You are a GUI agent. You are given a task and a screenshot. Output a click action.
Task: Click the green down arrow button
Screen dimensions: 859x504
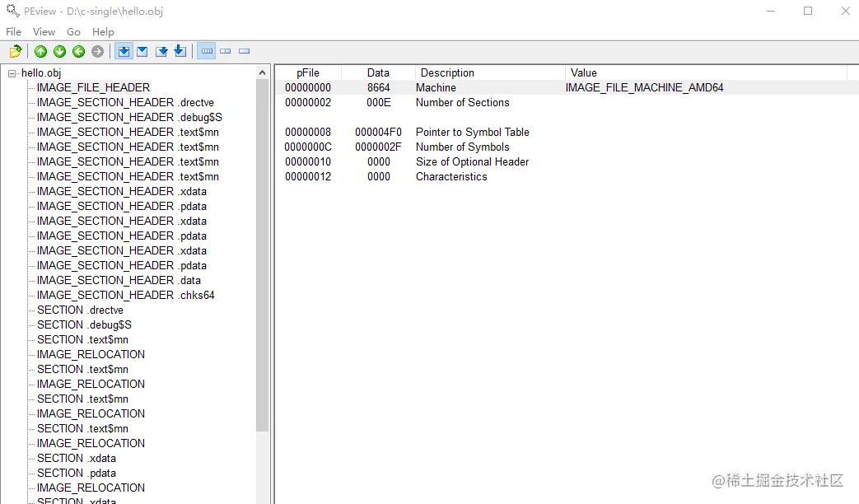(60, 52)
